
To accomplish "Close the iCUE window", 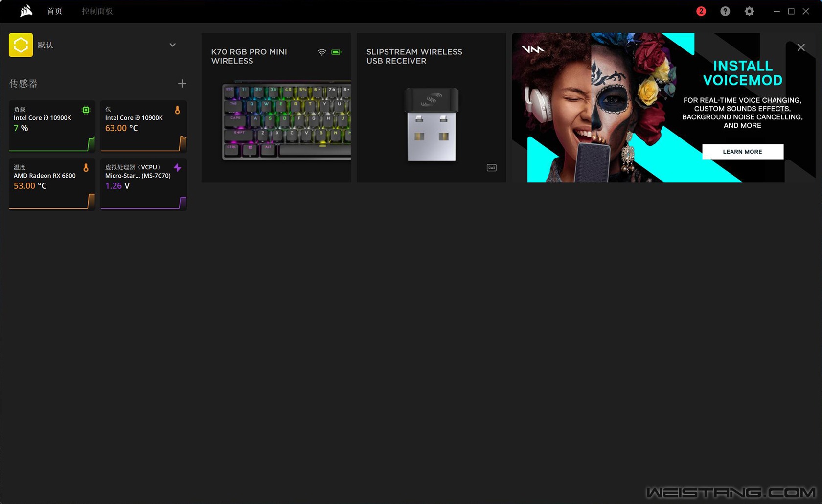I will 806,11.
